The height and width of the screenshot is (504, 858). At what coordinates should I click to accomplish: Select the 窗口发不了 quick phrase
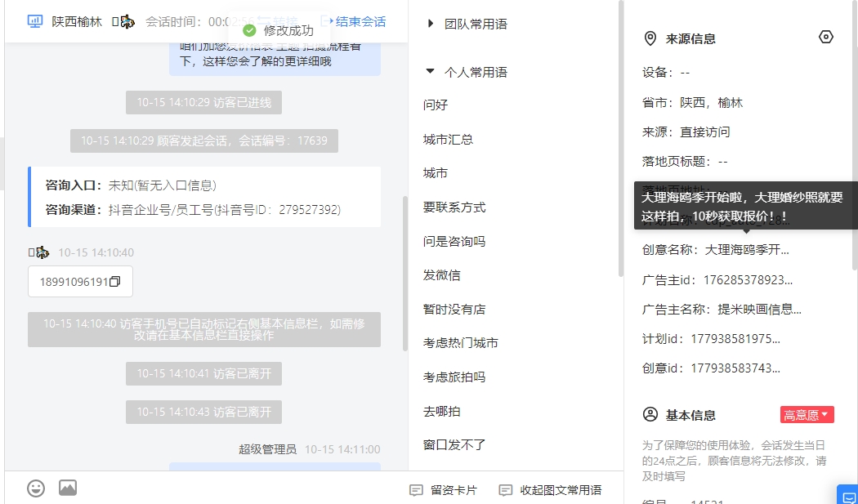pyautogui.click(x=454, y=444)
